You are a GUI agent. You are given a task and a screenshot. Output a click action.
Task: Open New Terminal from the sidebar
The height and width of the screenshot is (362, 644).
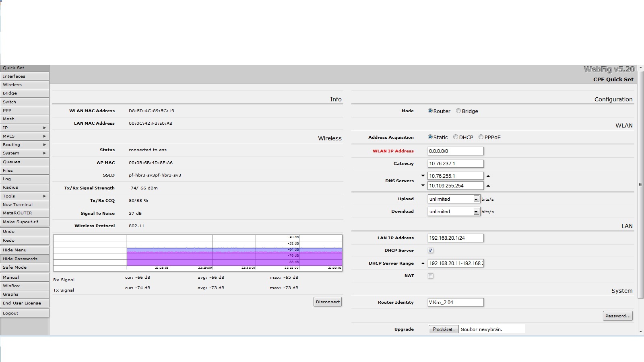pos(25,204)
